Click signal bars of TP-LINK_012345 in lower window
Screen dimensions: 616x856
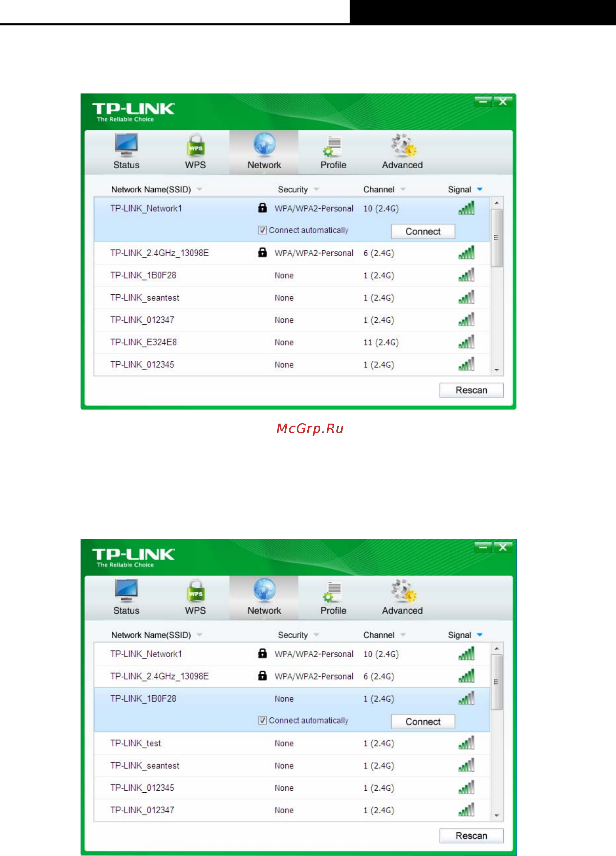pos(466,787)
